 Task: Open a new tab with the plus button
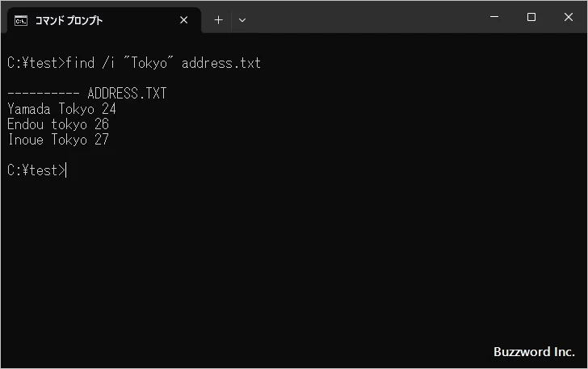218,20
